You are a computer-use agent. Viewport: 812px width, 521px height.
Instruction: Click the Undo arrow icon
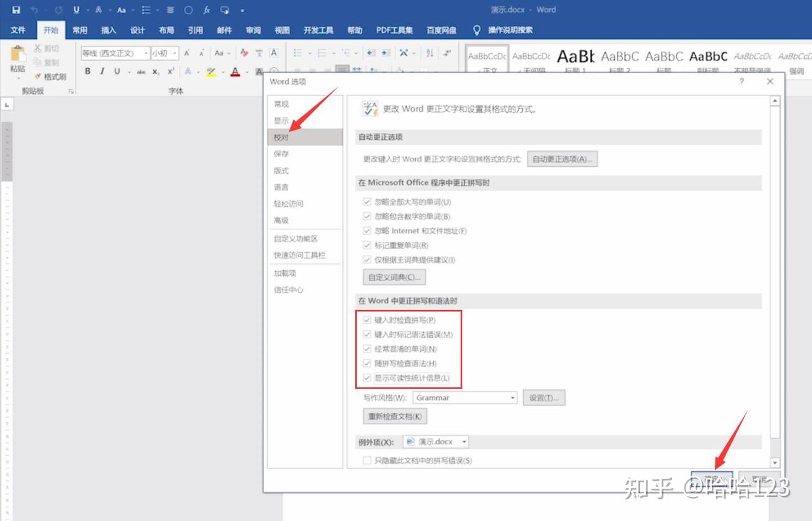(x=34, y=10)
